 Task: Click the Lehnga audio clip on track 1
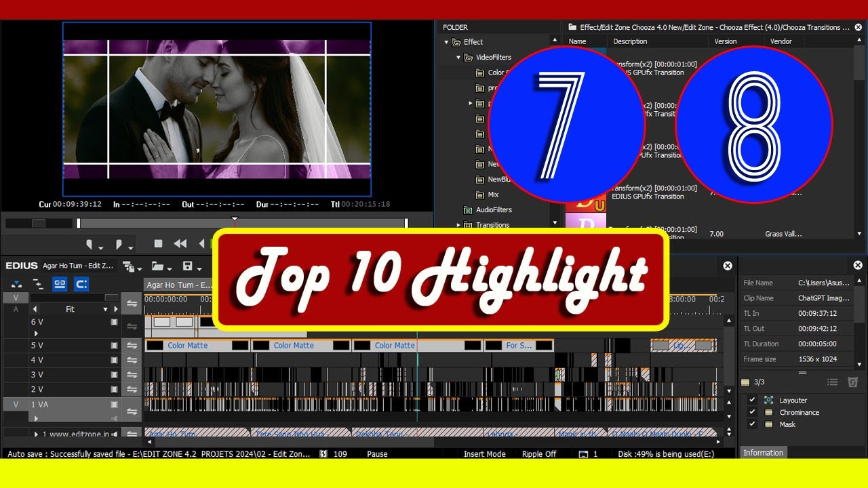[x=518, y=433]
